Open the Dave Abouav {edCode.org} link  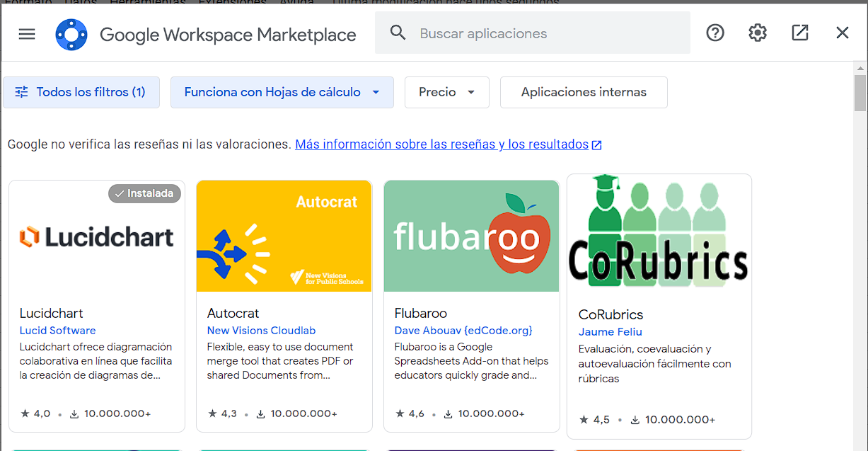[x=463, y=331]
